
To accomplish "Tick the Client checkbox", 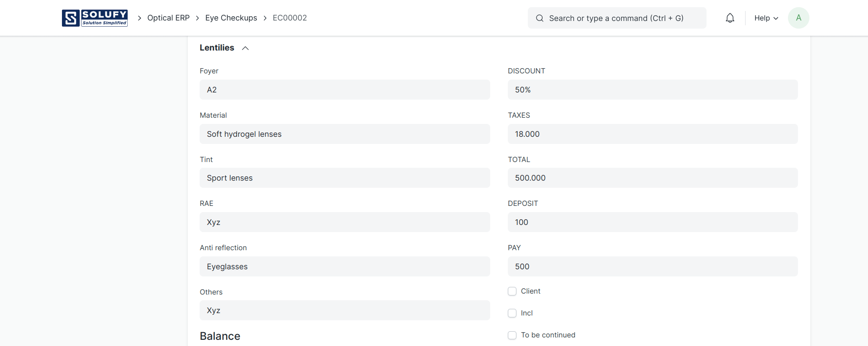I will pos(512,291).
